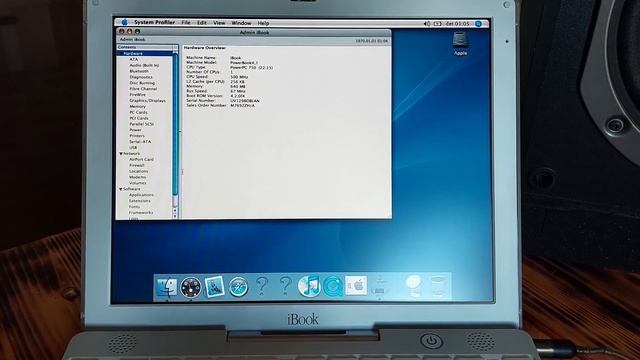Launch iTunes from the Dock

[309, 286]
